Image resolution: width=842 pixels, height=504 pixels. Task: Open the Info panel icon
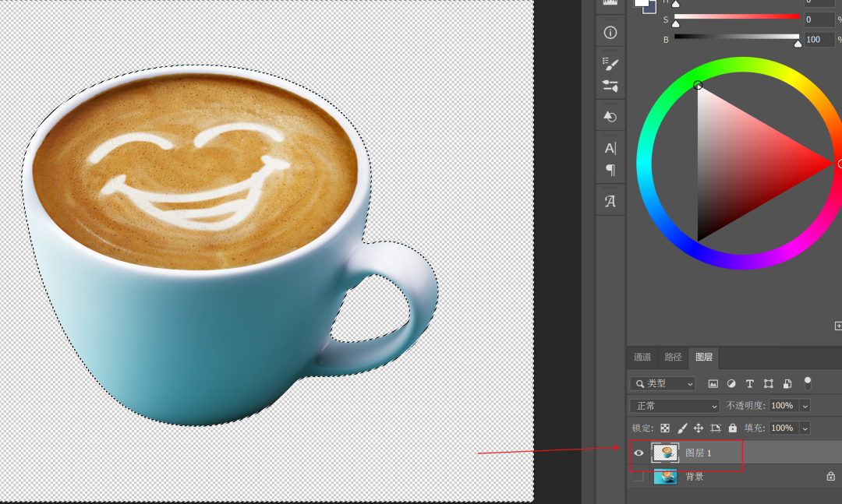click(610, 33)
